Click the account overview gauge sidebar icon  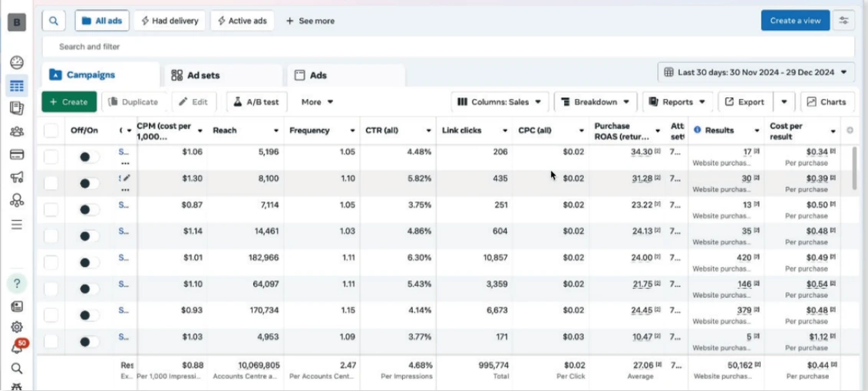pyautogui.click(x=17, y=63)
